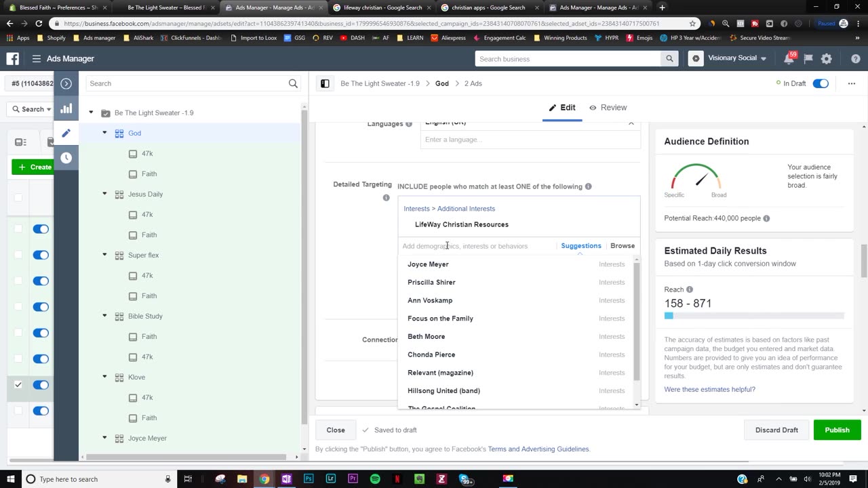The width and height of the screenshot is (868, 488).
Task: Click the Search business input field
Action: click(x=568, y=59)
